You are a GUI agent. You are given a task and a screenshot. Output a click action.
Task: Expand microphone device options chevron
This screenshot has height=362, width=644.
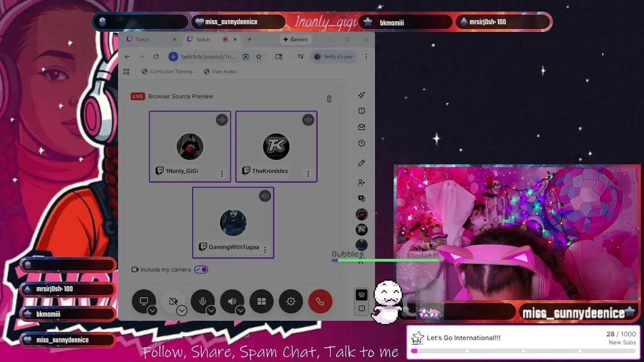211,311
